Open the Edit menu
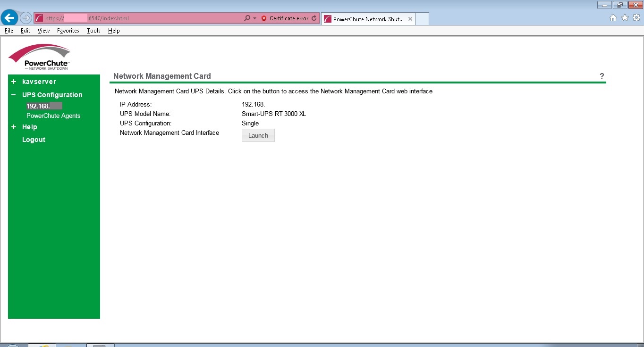 (25, 31)
